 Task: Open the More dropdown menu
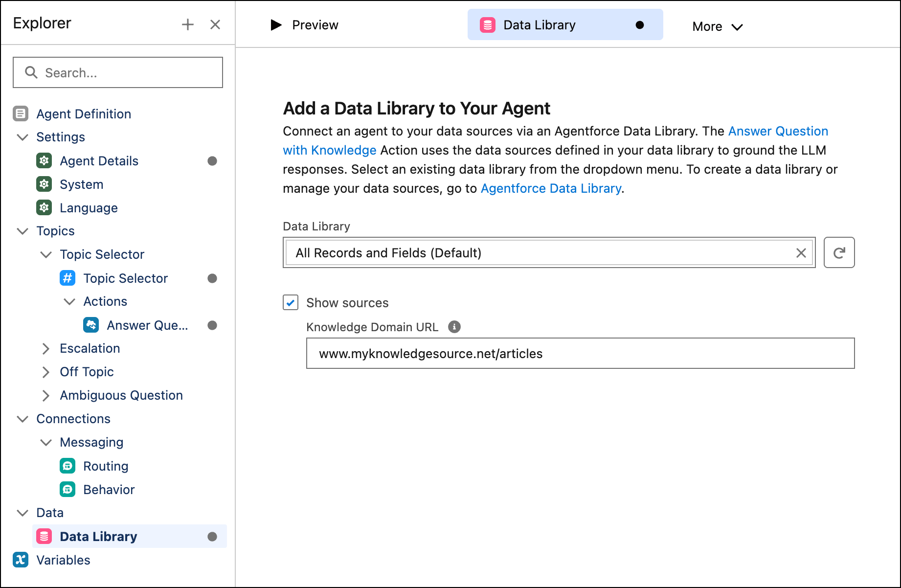(718, 26)
